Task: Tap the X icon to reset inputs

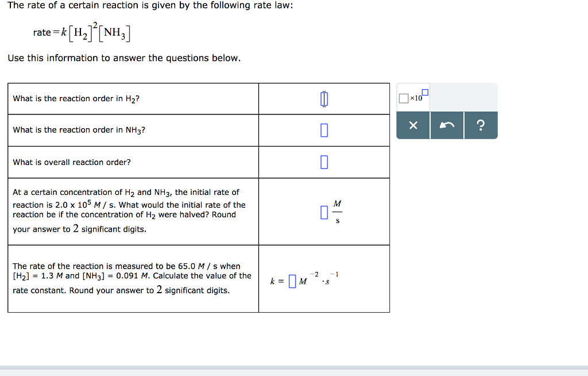Action: point(412,125)
